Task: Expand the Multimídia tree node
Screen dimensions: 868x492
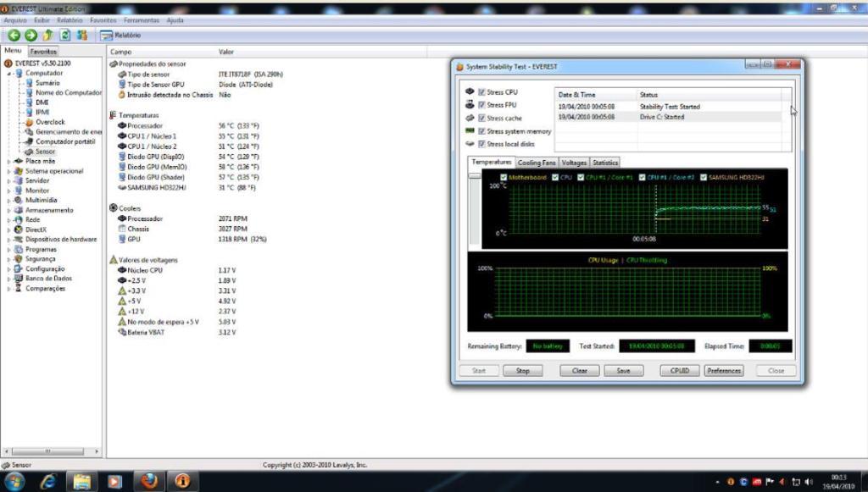Action: click(8, 201)
